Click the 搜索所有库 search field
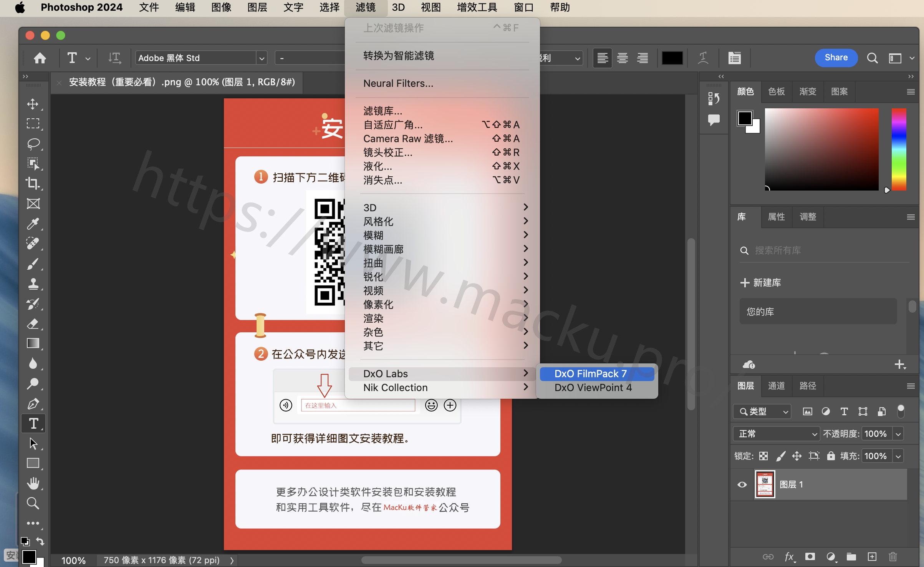 (824, 250)
